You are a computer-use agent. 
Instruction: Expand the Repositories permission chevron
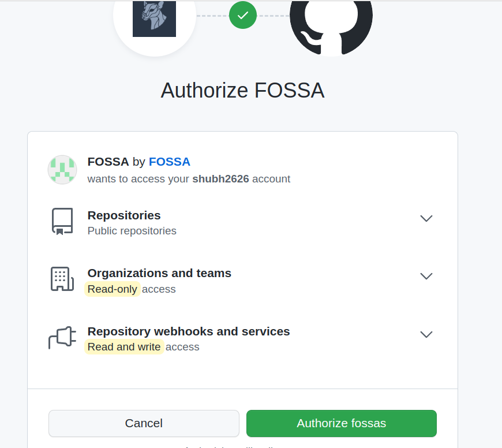click(x=426, y=218)
